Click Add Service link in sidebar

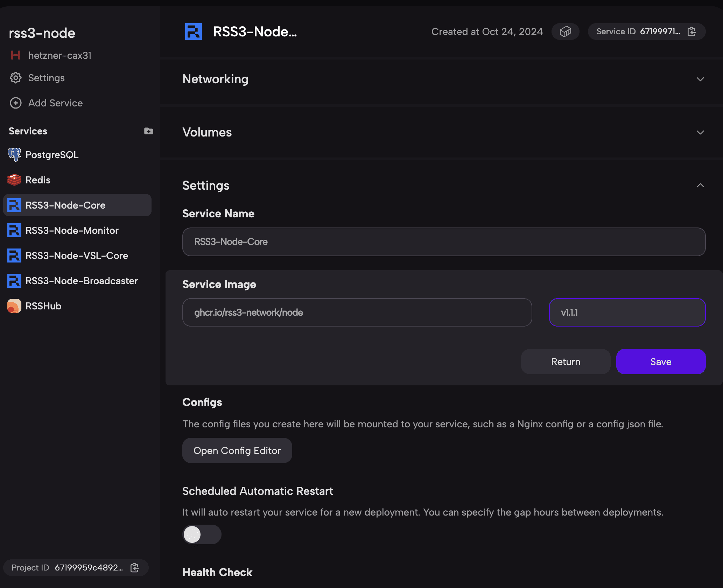click(x=56, y=103)
